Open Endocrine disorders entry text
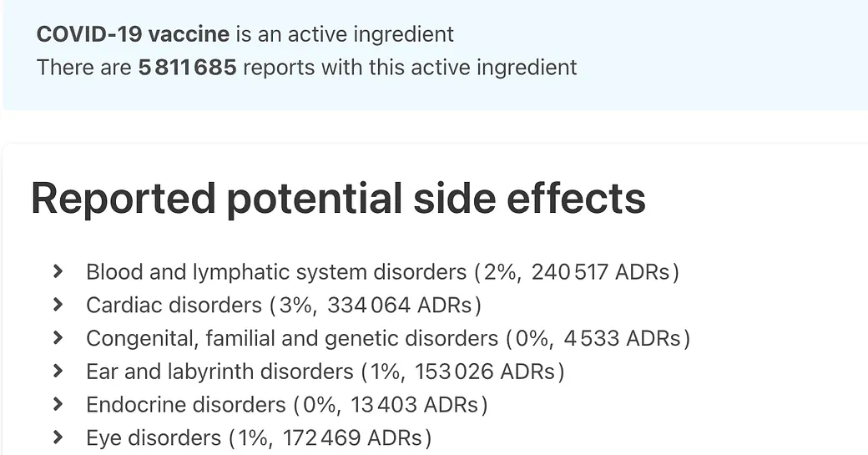 coord(287,405)
